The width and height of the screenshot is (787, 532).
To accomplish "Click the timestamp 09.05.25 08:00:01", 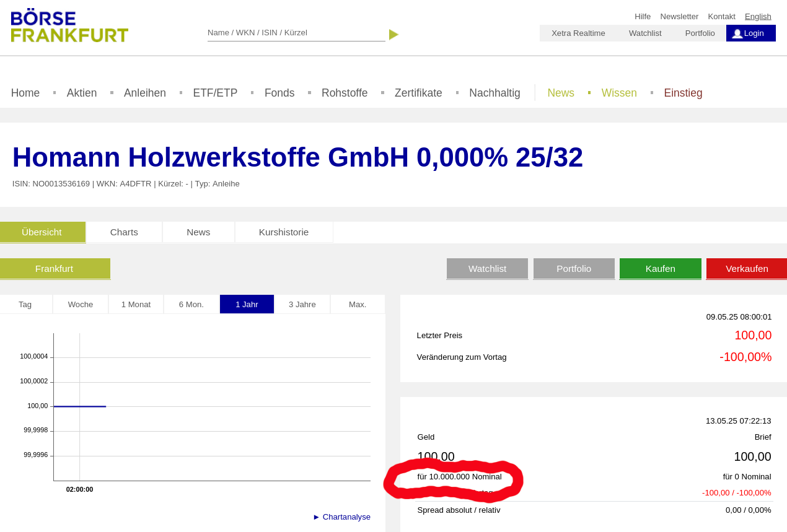I will tap(739, 317).
